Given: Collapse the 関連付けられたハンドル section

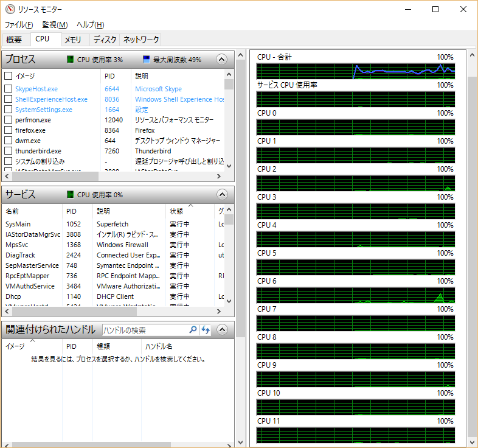Looking at the screenshot, I should pyautogui.click(x=222, y=329).
